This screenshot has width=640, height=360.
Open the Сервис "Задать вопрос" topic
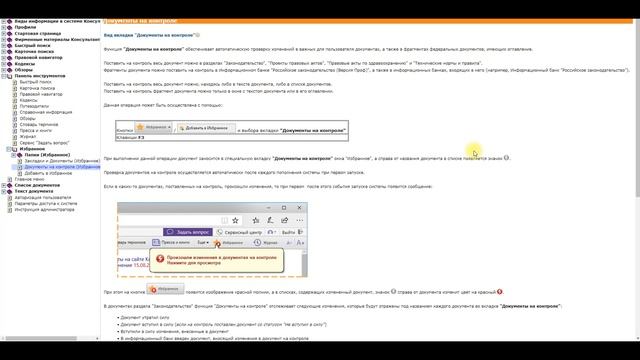pyautogui.click(x=44, y=143)
